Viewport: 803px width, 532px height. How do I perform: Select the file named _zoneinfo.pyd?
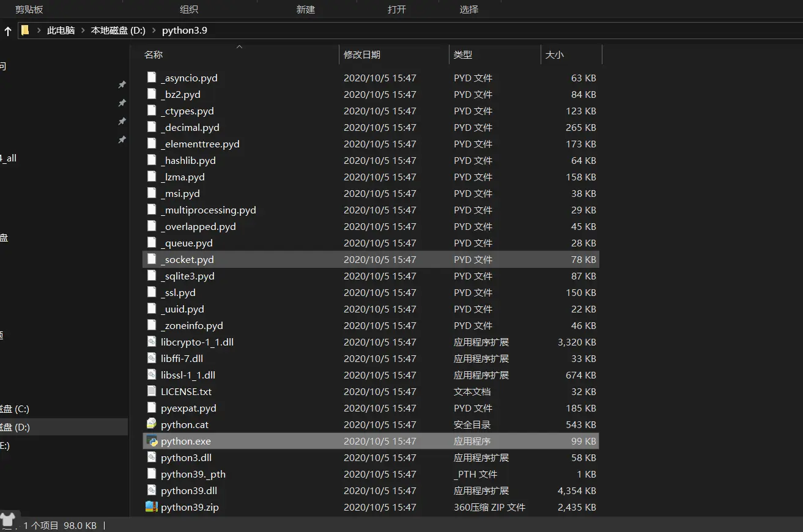[192, 325]
